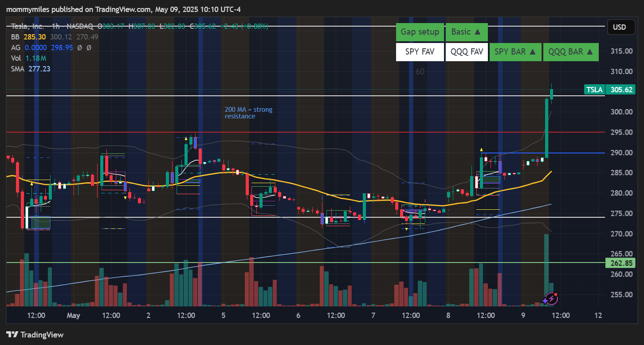Select the TSLA 305.62 price tag
Viewport: 644px width, 345px height.
609,90
